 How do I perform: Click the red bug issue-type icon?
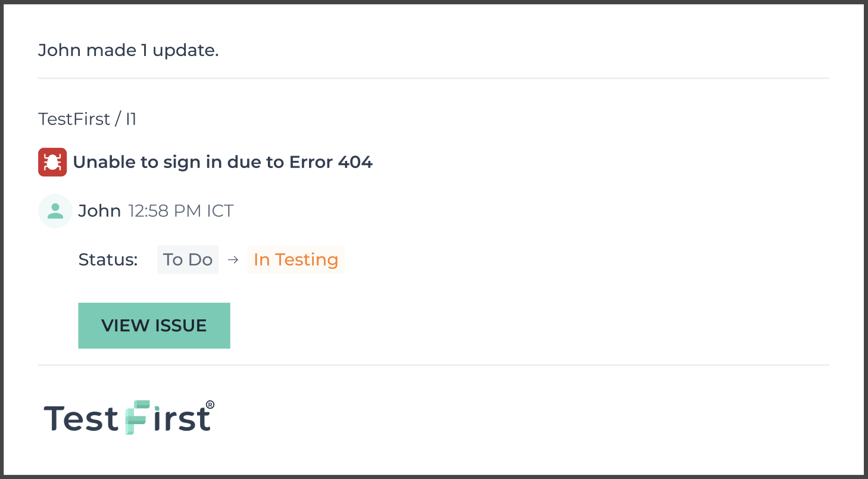click(x=52, y=163)
